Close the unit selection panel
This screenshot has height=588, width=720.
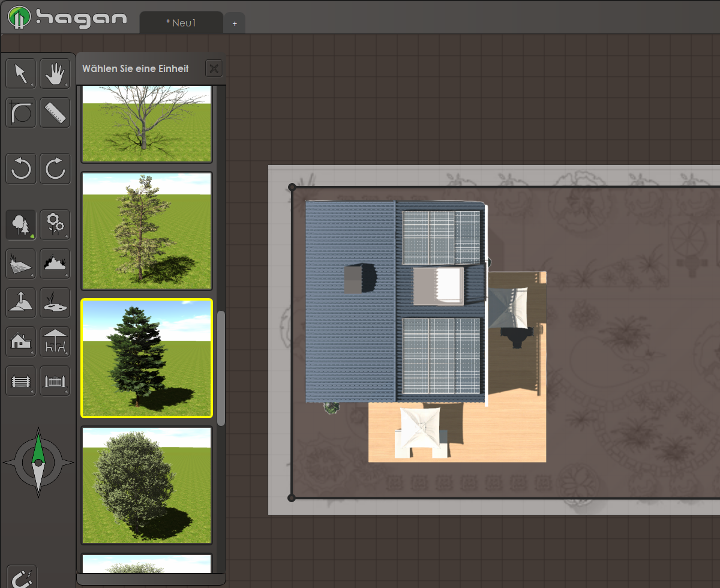pos(214,68)
